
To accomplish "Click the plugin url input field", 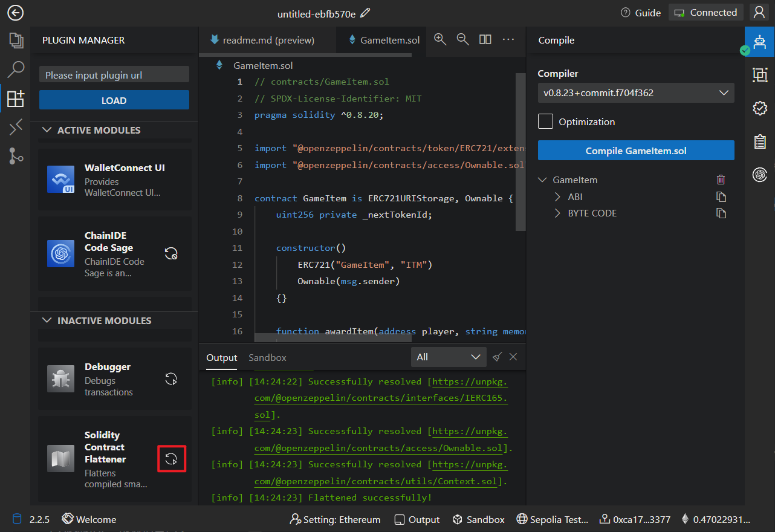I will [114, 75].
